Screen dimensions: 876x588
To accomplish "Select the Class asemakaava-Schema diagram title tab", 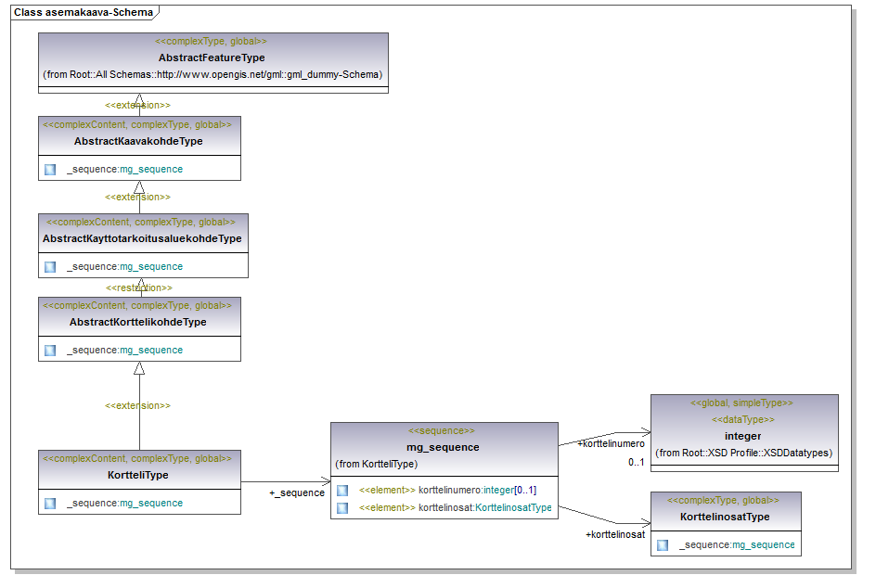I will [x=83, y=12].
